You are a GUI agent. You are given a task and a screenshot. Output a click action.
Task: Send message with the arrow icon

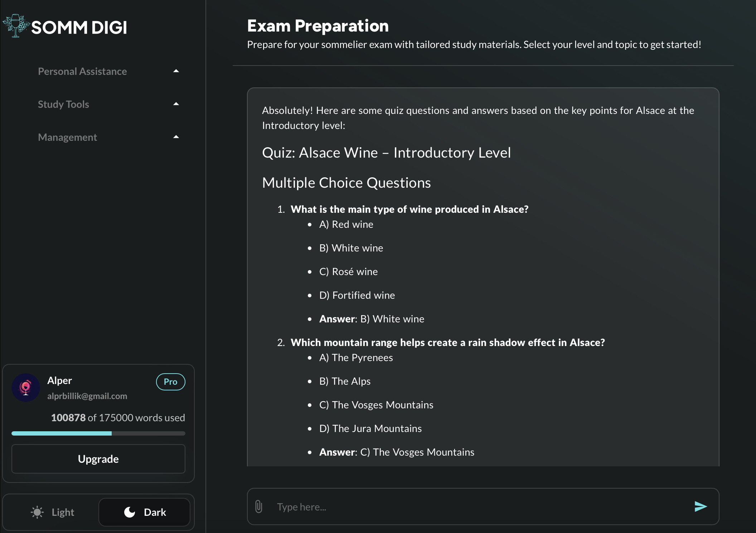[700, 506]
